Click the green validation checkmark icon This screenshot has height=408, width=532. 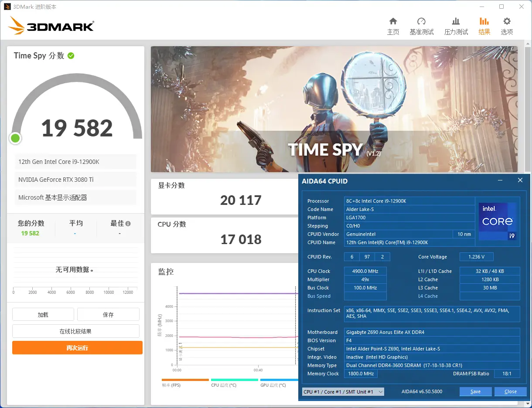click(71, 56)
